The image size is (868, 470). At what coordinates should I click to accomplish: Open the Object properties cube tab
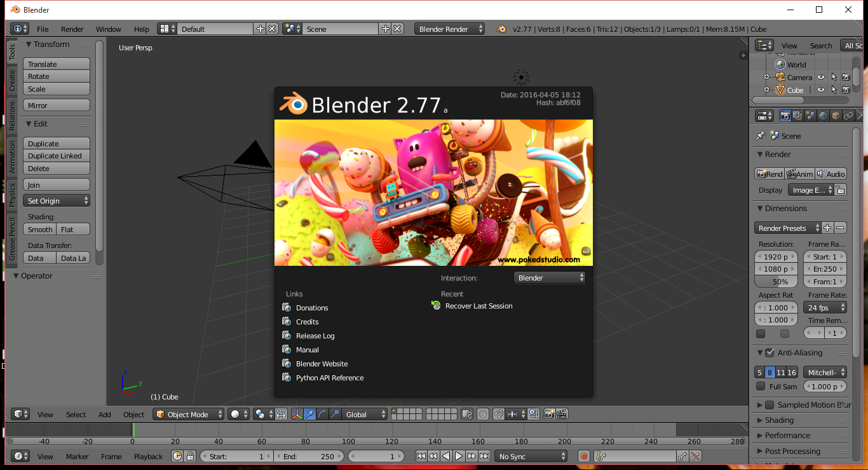click(835, 115)
